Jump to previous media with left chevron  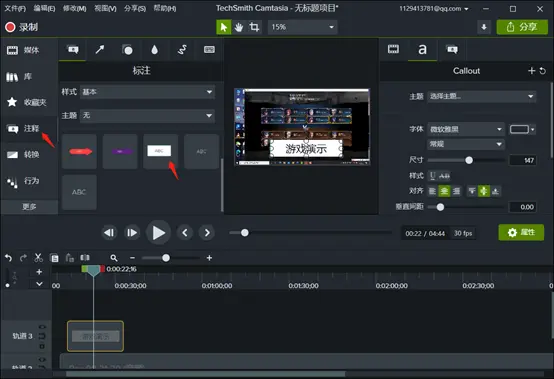184,232
